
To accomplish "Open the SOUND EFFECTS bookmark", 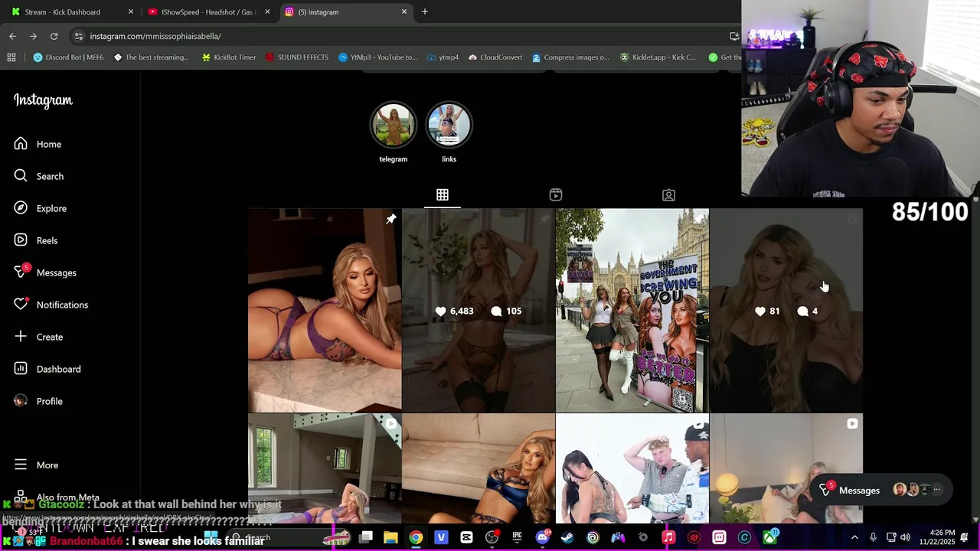I will pos(296,57).
